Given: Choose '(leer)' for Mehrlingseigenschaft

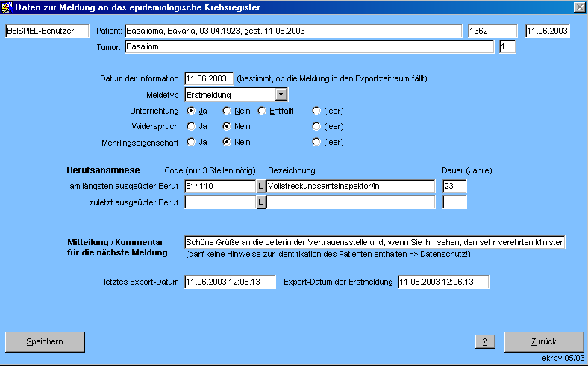Looking at the screenshot, I should (x=316, y=142).
